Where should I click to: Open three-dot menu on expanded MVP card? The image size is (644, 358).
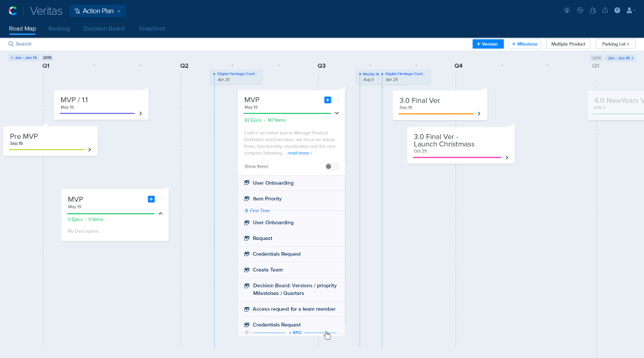[x=338, y=100]
